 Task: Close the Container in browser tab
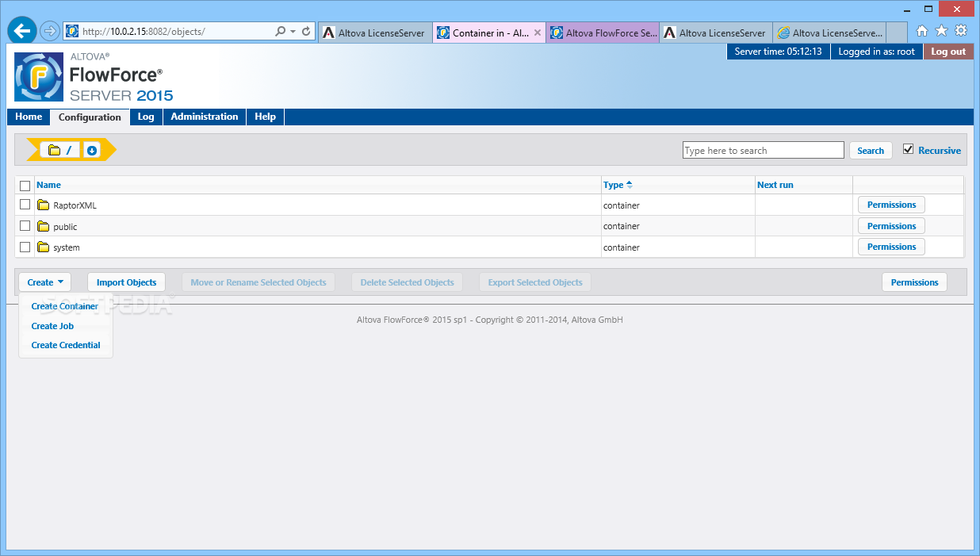click(538, 33)
